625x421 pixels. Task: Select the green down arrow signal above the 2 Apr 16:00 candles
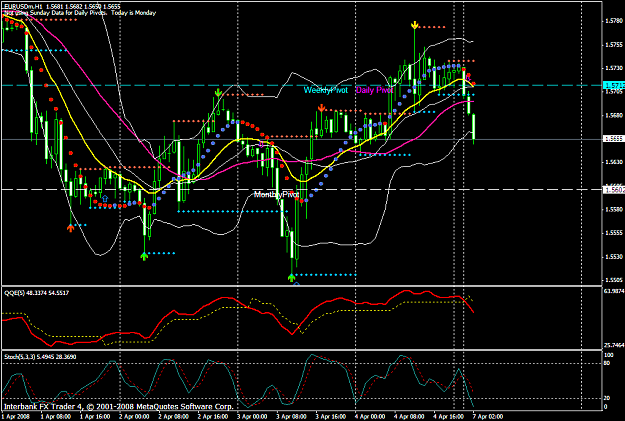pos(218,92)
